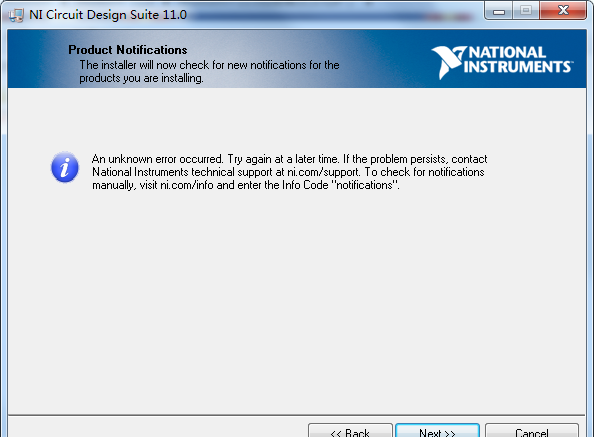This screenshot has height=437, width=594.
Task: Click the National Instruments eagle emblem
Action: 448,62
